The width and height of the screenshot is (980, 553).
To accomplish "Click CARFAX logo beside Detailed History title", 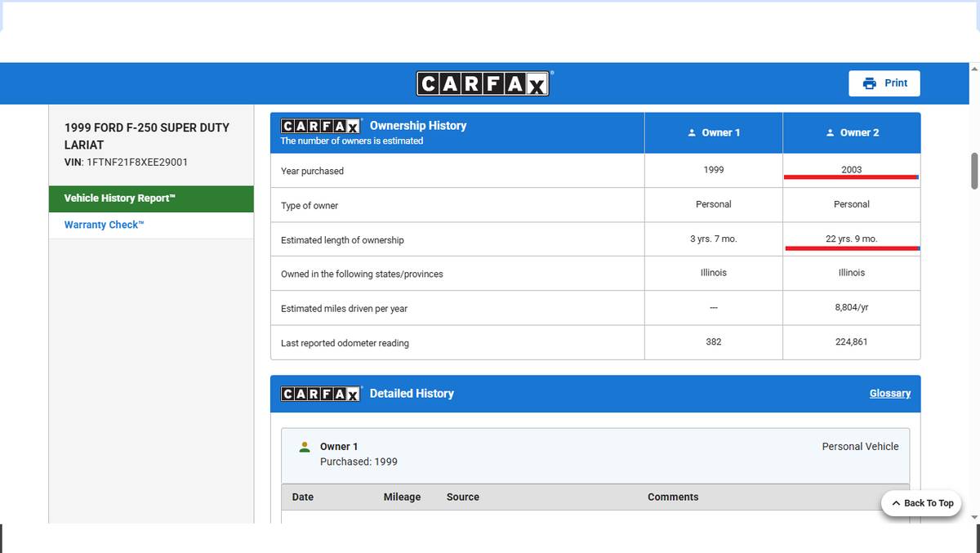I will (321, 394).
